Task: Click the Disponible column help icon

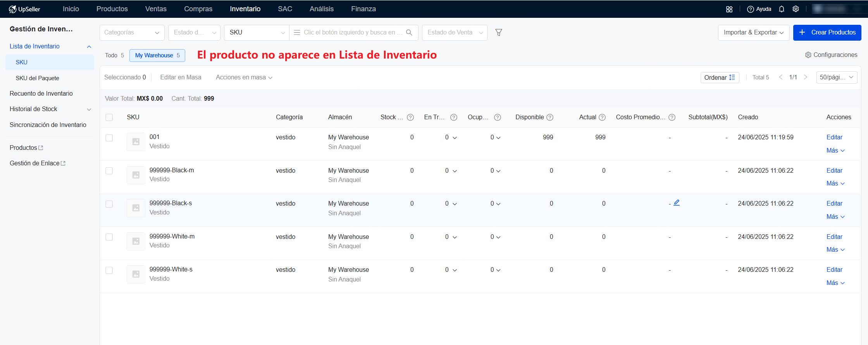Action: (550, 117)
